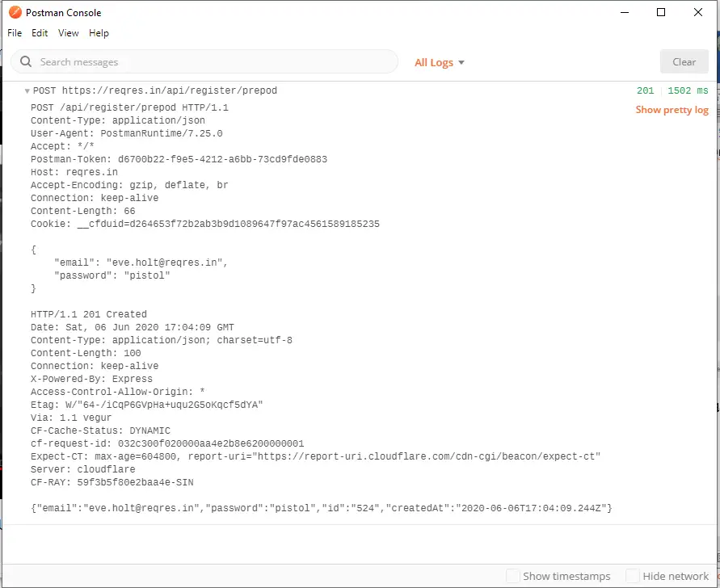Click the Via: 1.1 vegur line
The width and height of the screenshot is (720, 588).
coord(71,418)
